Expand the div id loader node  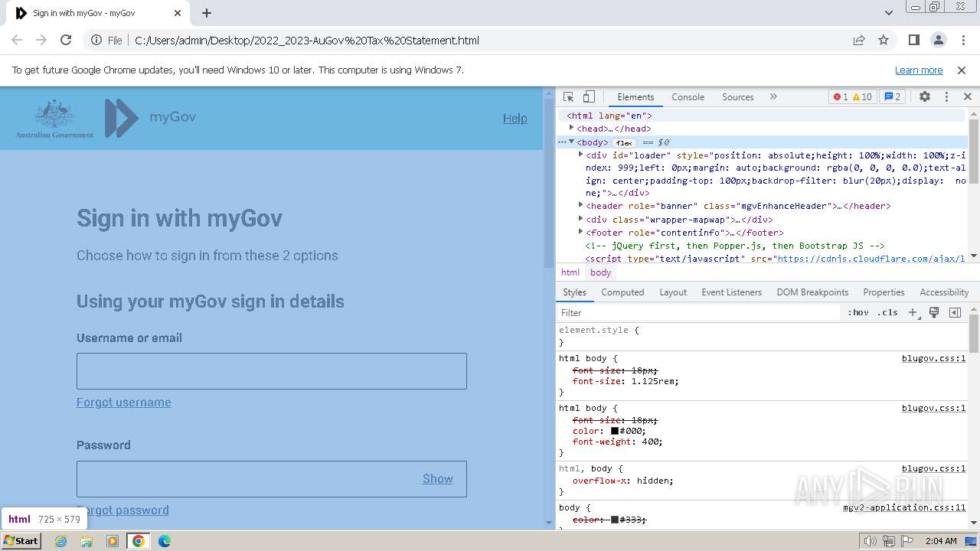coord(580,155)
